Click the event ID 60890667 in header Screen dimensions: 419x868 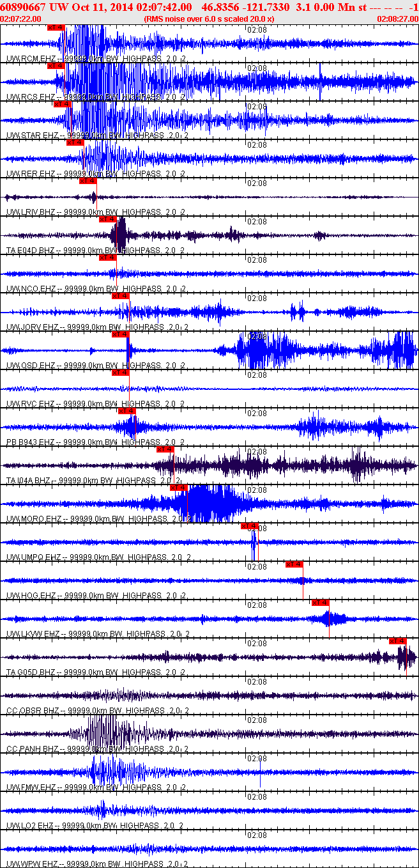coord(24,6)
